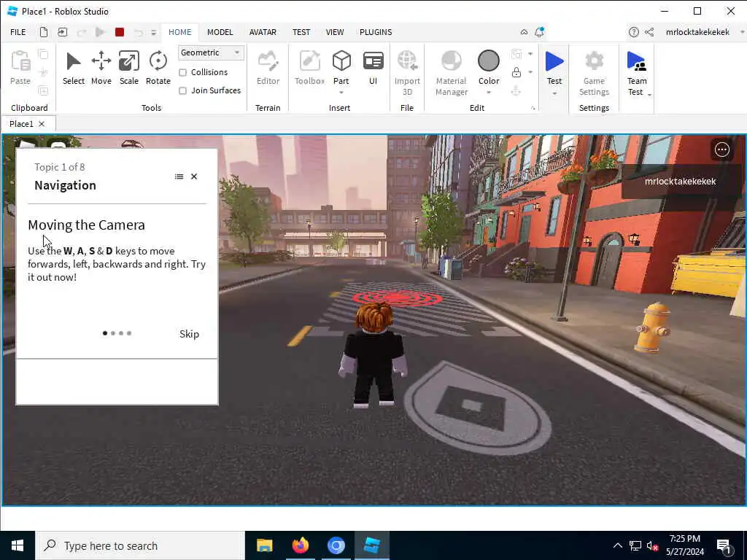Select the Select tool arrow
The height and width of the screenshot is (560, 747).
tap(74, 68)
